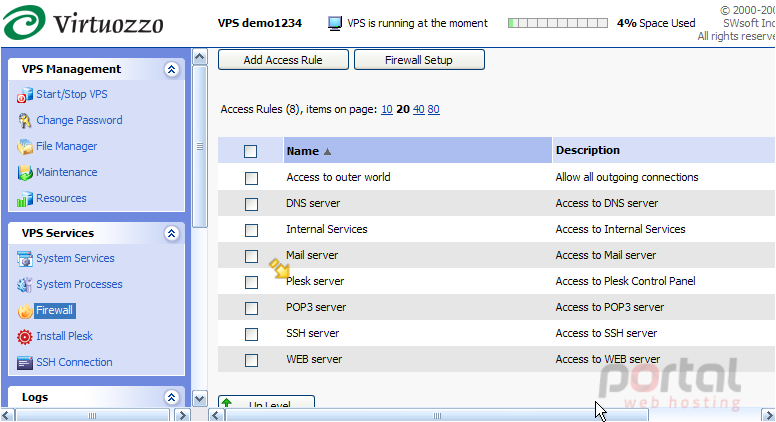
Task: Click the Resources chart icon
Action: [25, 199]
